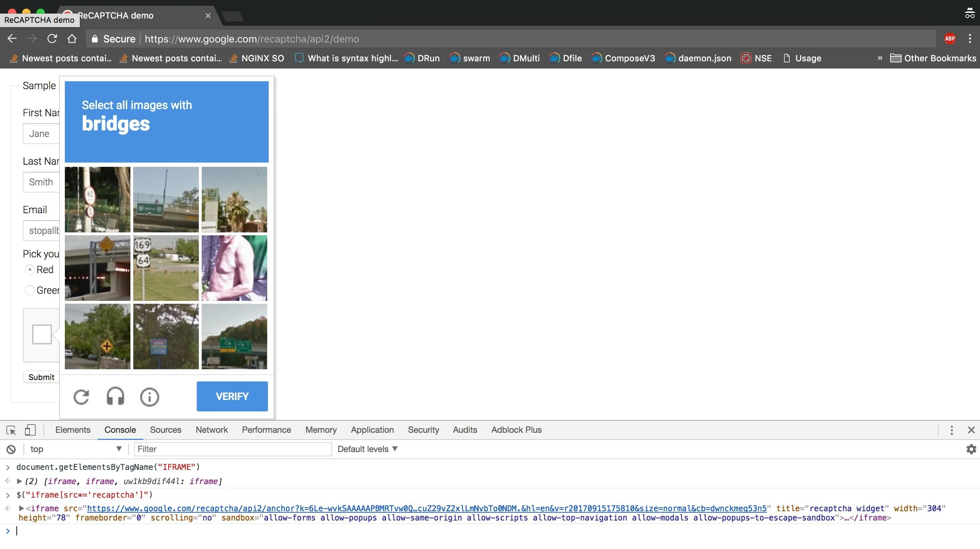Click the reCAPTCHA audio challenge icon
Screen dimensions: 980x549
[115, 396]
